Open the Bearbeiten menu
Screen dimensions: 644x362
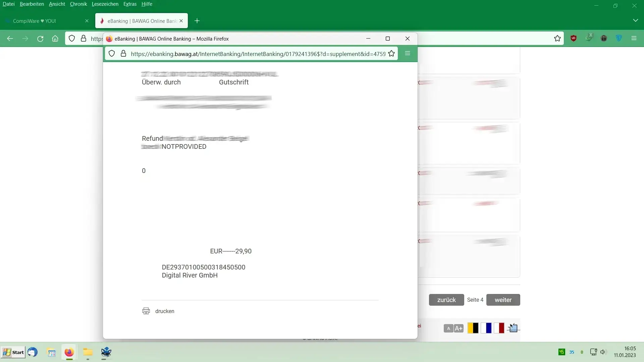(32, 4)
